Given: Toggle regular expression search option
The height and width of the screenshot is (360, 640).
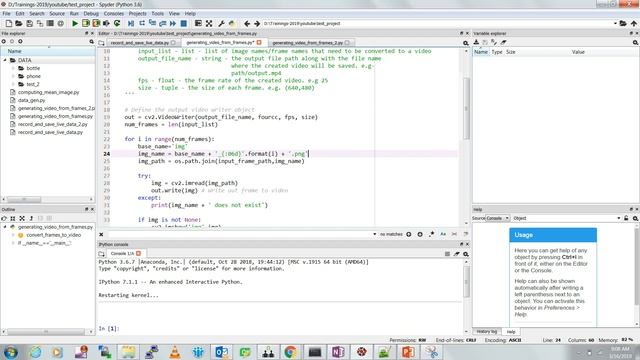Looking at the screenshot, I should (x=431, y=234).
